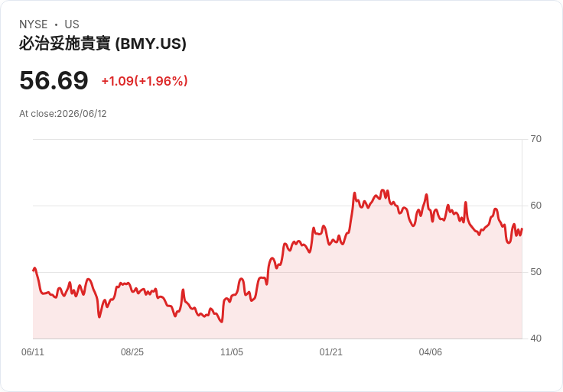Click the 06/11 x-axis date label
The image size is (563, 392).
click(x=33, y=352)
